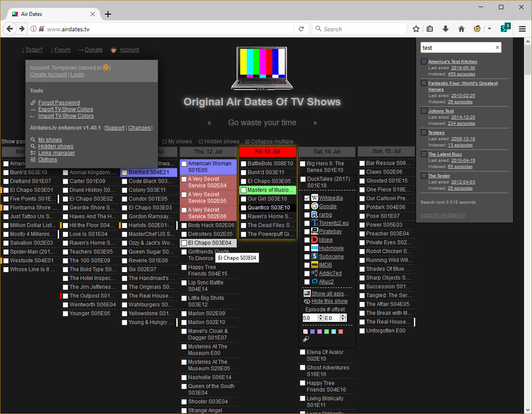Open the downloads arrow icon

click(446, 29)
